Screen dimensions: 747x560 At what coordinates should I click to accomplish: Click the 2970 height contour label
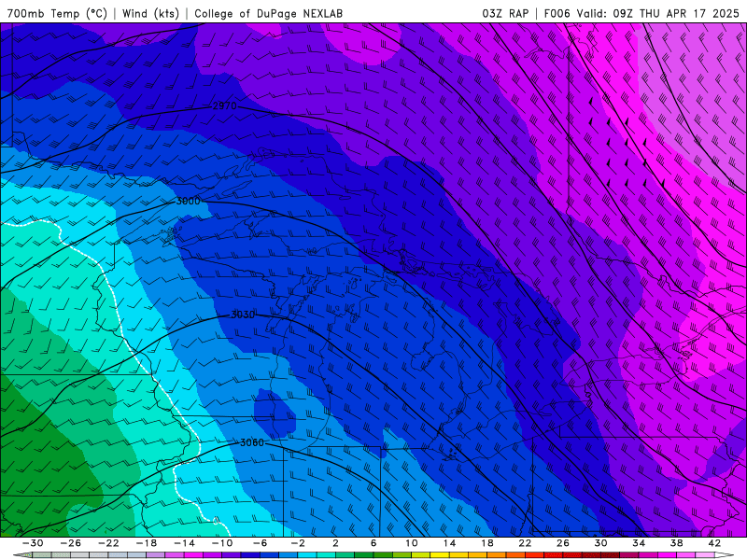pos(224,105)
